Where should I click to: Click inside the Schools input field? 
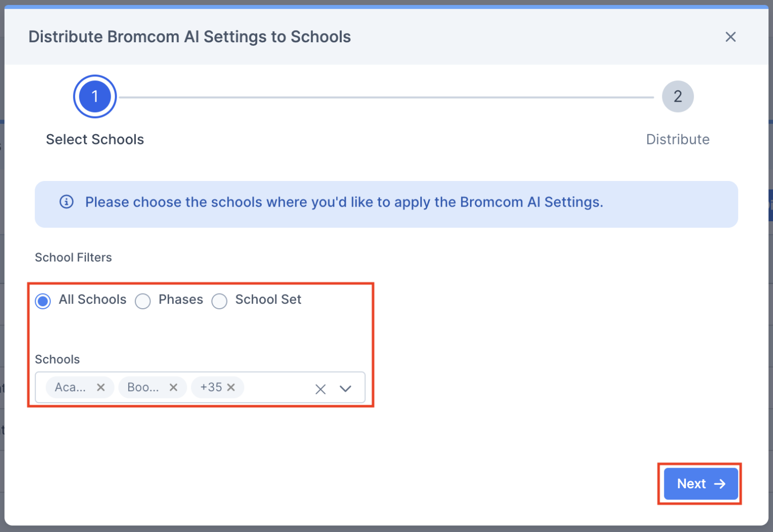[x=277, y=387]
